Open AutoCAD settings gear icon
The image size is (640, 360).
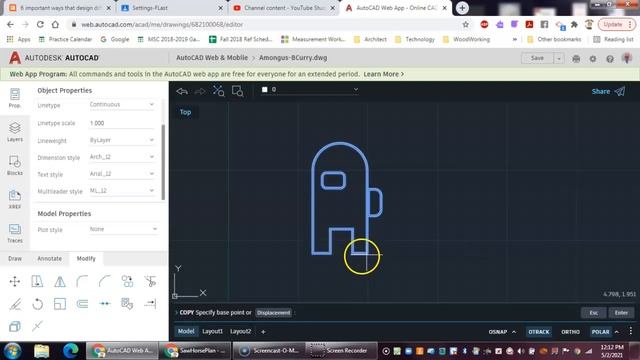click(593, 59)
